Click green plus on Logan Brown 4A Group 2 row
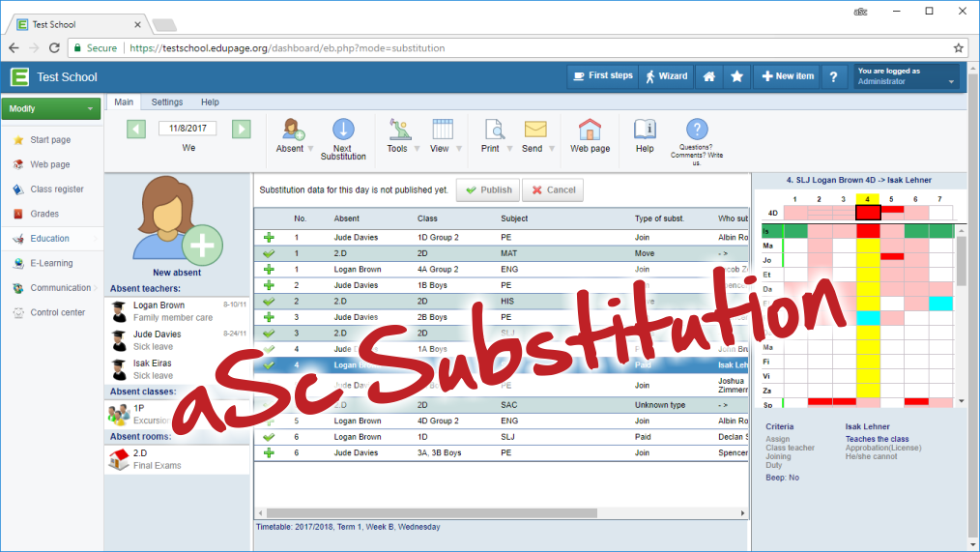 (x=269, y=270)
